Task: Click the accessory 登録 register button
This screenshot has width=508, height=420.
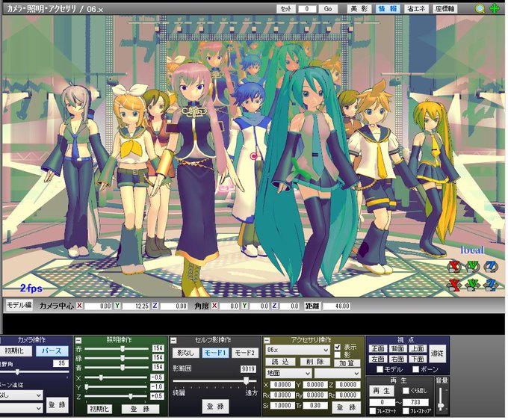Action: (347, 407)
